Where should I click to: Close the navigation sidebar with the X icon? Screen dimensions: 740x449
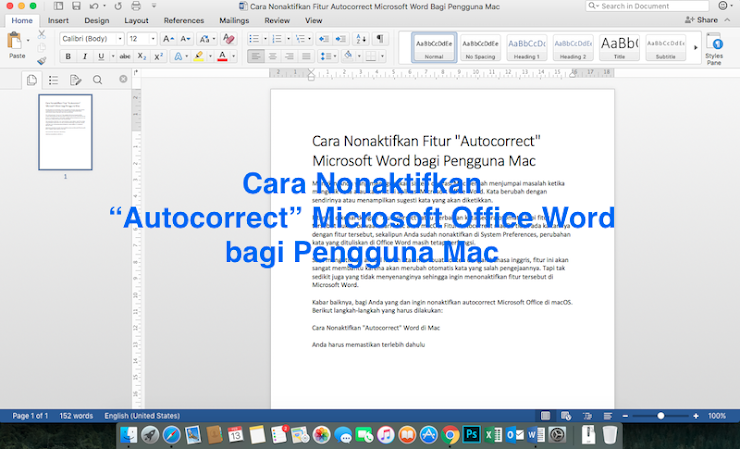(123, 79)
